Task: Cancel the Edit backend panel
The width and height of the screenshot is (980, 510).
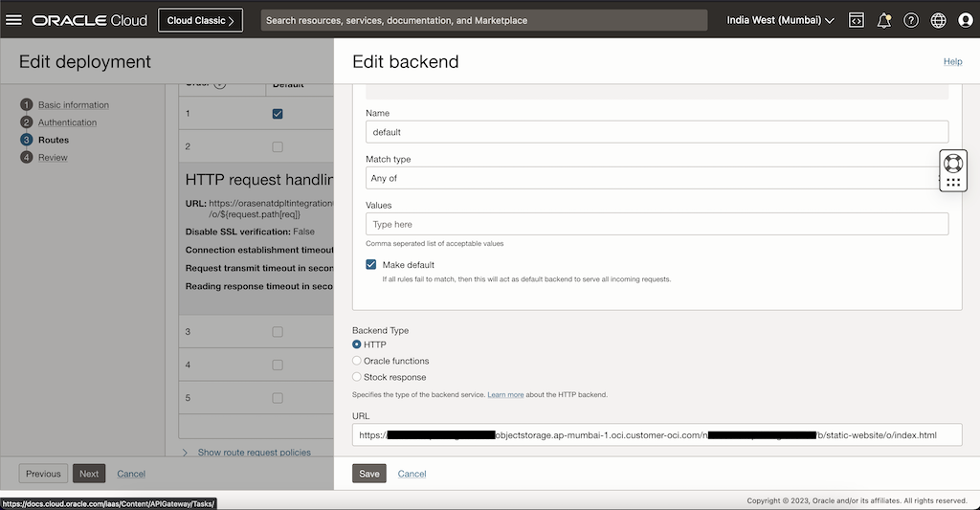Action: click(412, 474)
